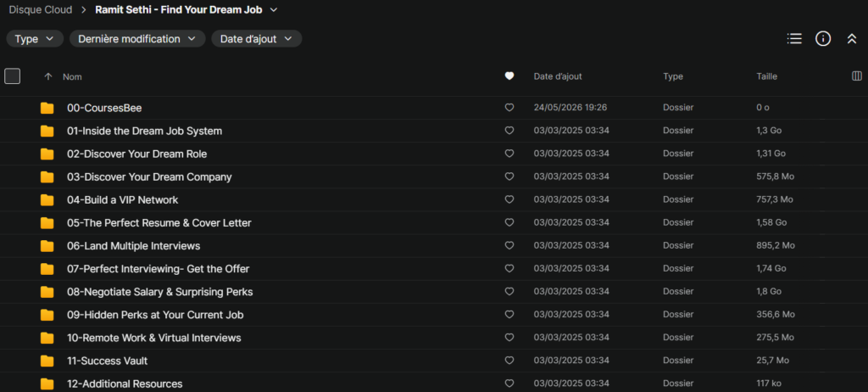Open the 00-CoursesBee folder
The image size is (868, 392).
pyautogui.click(x=104, y=108)
